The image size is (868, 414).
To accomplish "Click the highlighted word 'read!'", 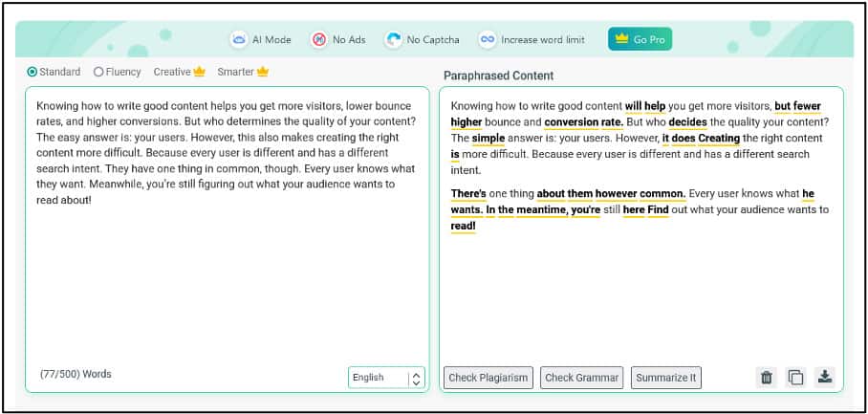I will pyautogui.click(x=464, y=227).
